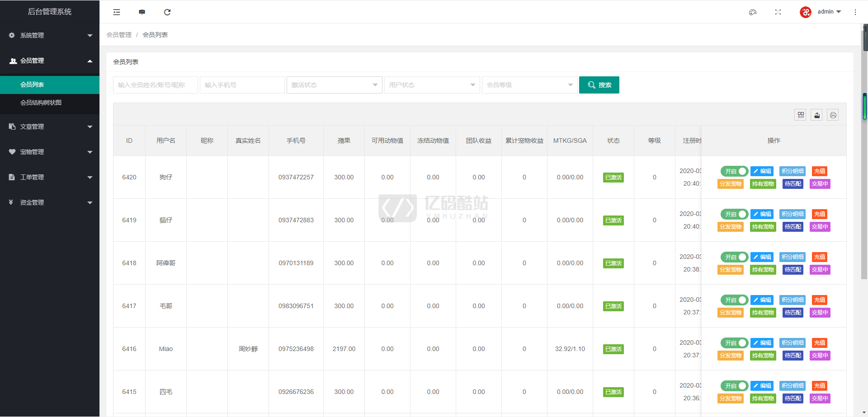Viewport: 868px width, 417px height.
Task: Click the real name 周妙静
Action: click(x=248, y=349)
